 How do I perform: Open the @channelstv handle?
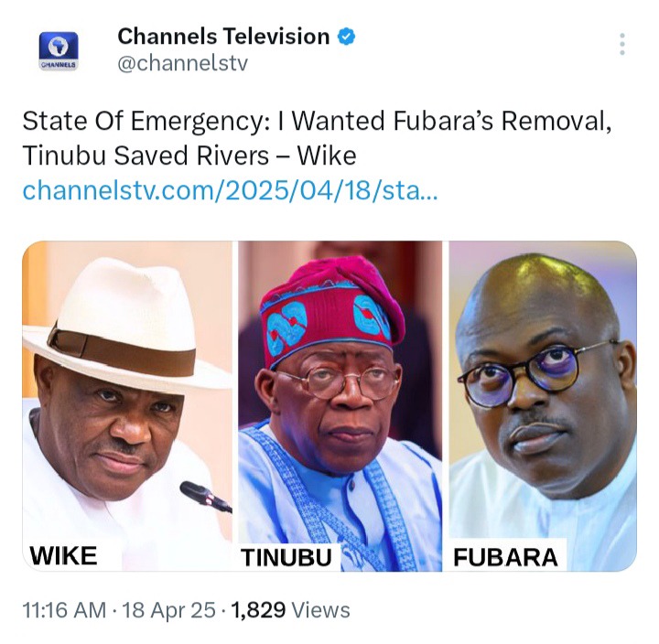coord(182,63)
